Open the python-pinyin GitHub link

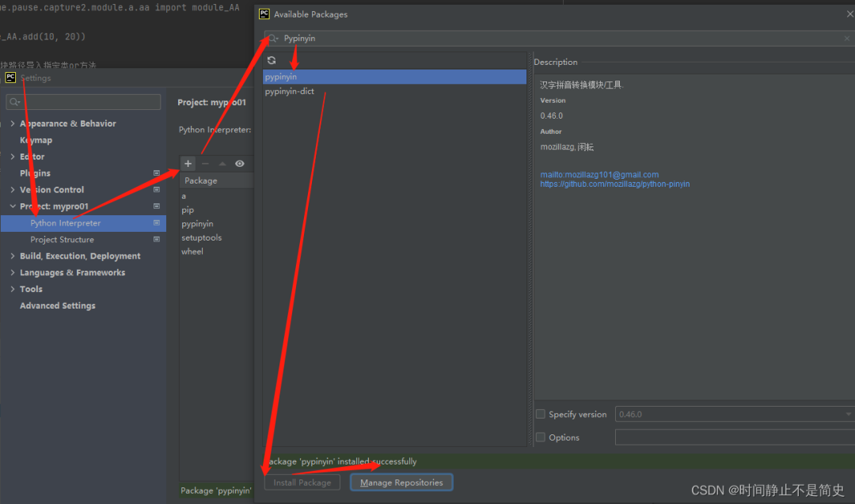614,184
